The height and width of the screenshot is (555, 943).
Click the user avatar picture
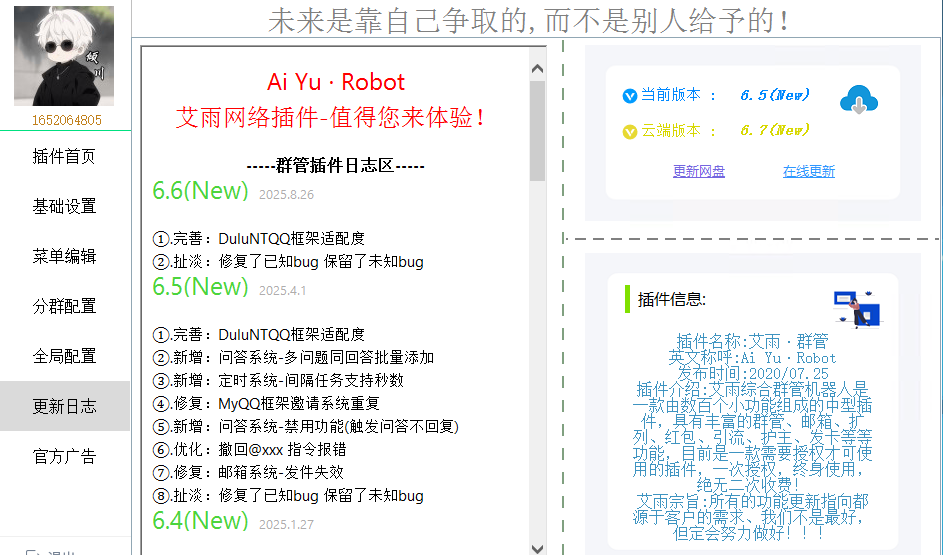coord(64,56)
